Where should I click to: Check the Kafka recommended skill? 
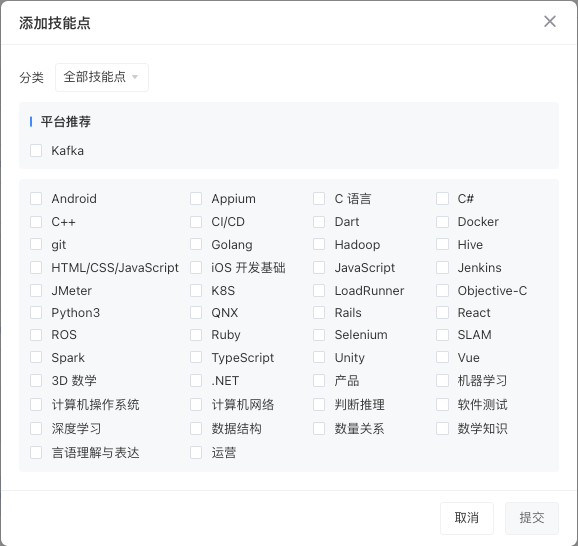point(36,150)
